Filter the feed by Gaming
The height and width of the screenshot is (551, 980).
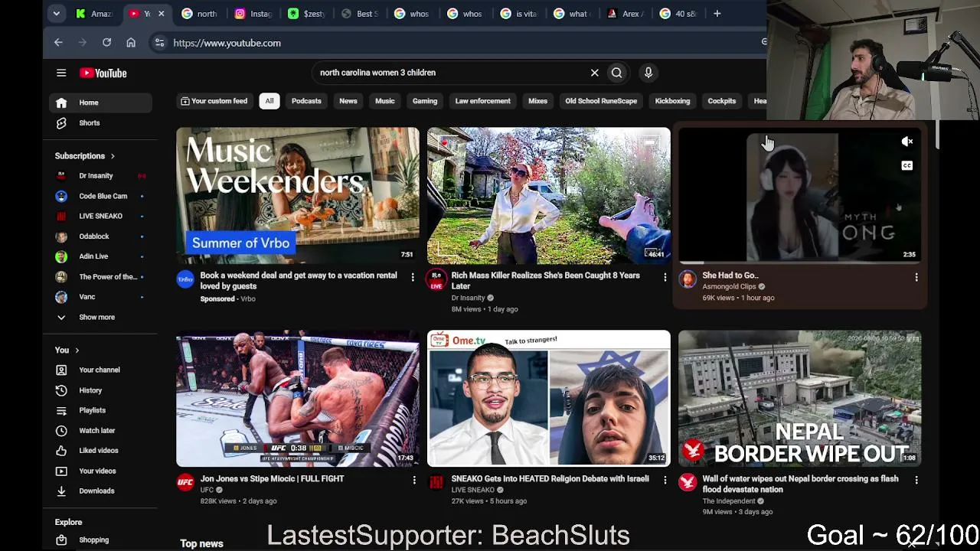tap(425, 101)
